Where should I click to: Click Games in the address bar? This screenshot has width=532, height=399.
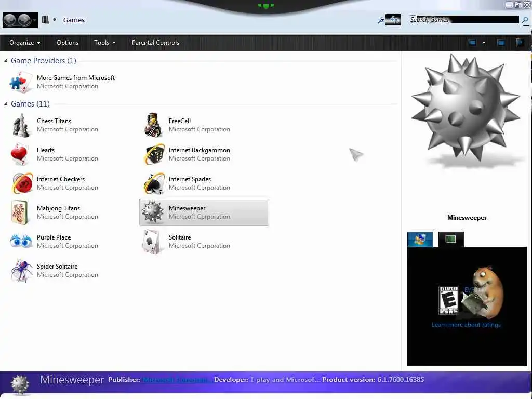click(x=74, y=20)
